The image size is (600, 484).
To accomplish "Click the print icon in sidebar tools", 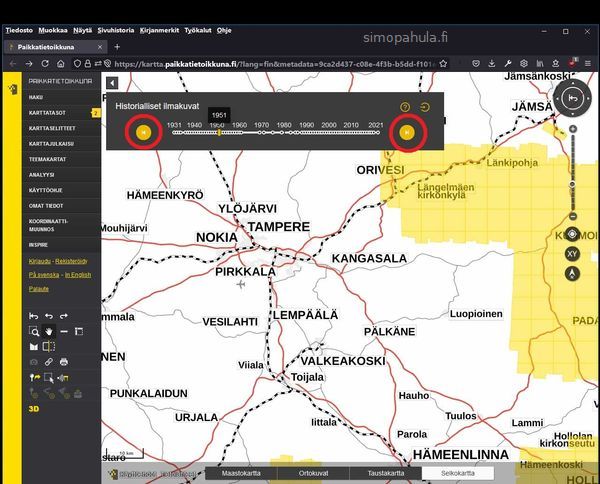I will pyautogui.click(x=63, y=361).
